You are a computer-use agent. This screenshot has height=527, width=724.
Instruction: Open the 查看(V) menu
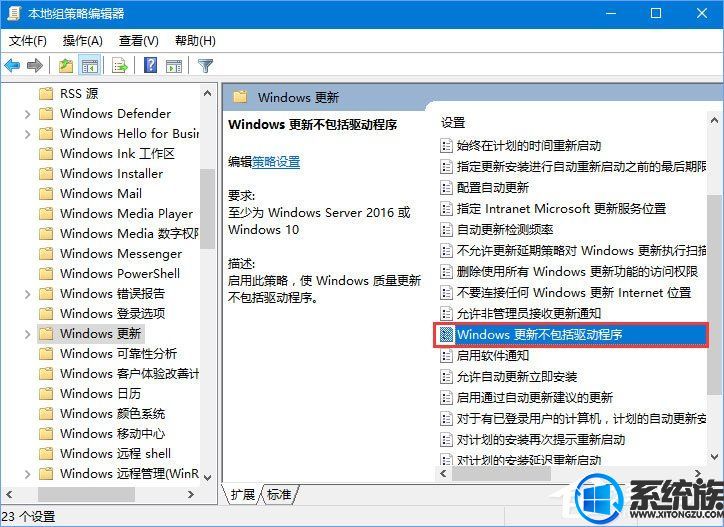point(139,41)
